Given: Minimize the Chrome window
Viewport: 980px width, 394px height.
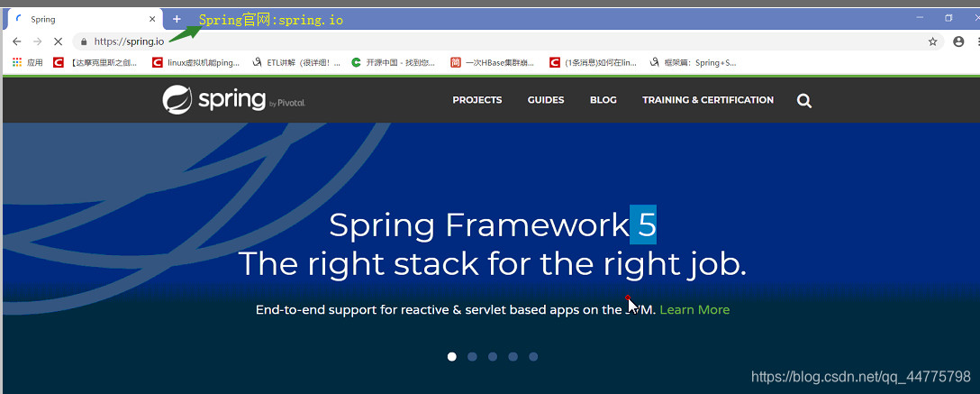Looking at the screenshot, I should coord(920,18).
